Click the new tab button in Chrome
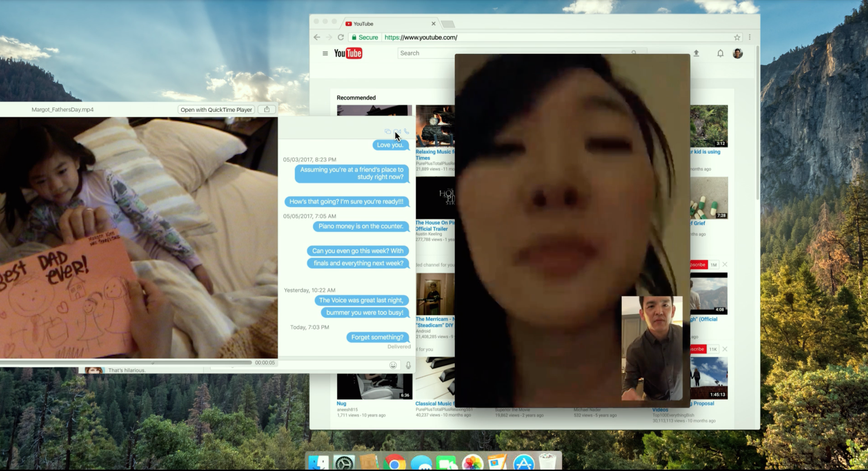This screenshot has height=471, width=868. (448, 24)
